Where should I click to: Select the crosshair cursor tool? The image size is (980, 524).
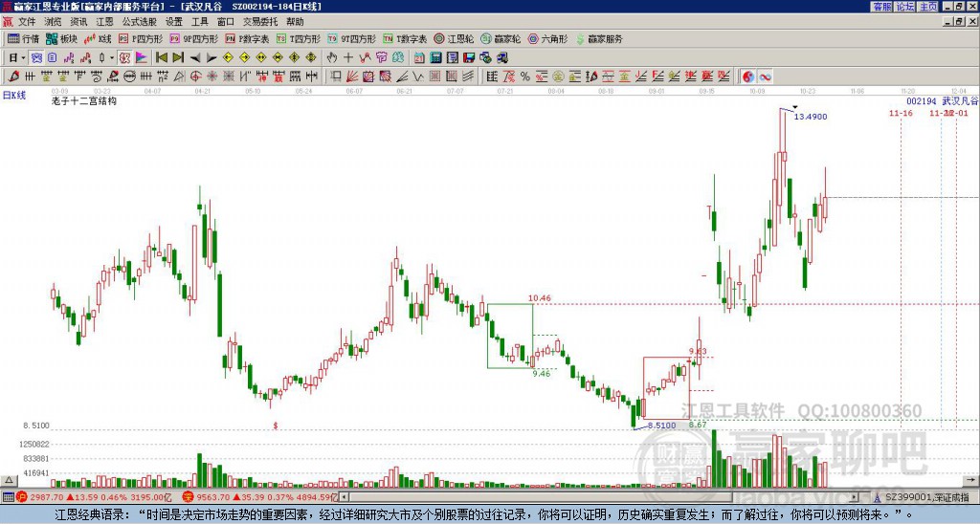(x=348, y=57)
